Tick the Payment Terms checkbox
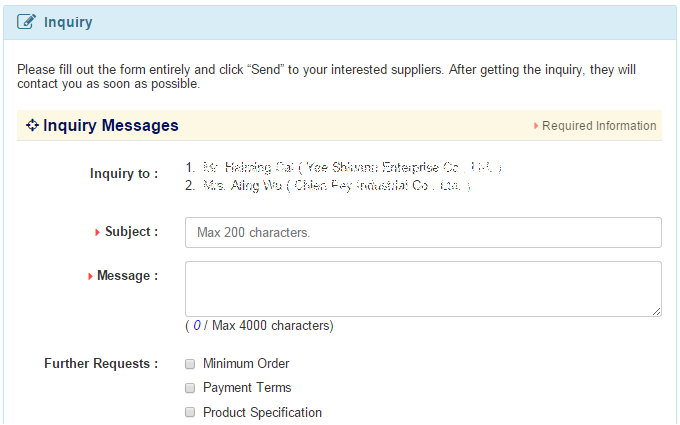The width and height of the screenshot is (680, 425). [190, 388]
